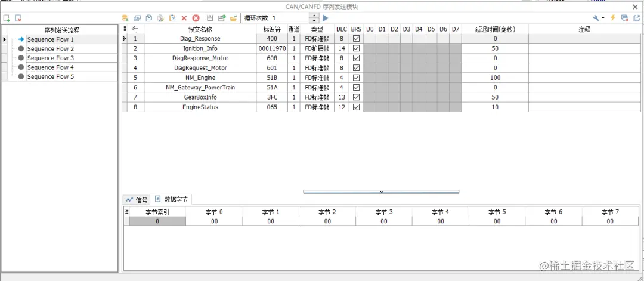Save configuration as new file
Viewport: 644px width, 281px height.
(x=222, y=18)
